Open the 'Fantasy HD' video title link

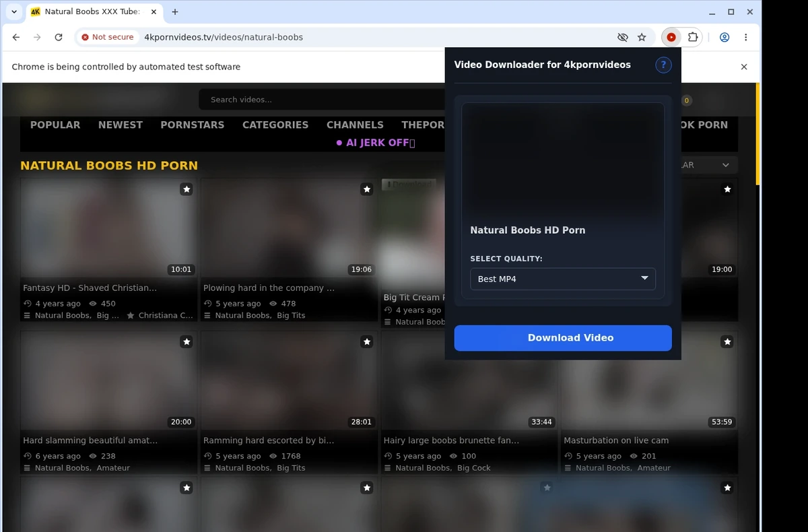[90, 288]
